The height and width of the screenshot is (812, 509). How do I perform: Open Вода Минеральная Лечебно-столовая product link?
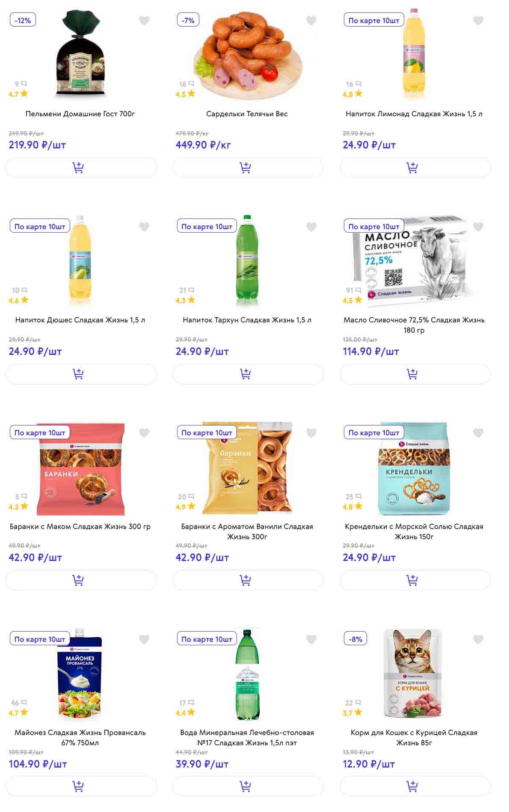(247, 738)
